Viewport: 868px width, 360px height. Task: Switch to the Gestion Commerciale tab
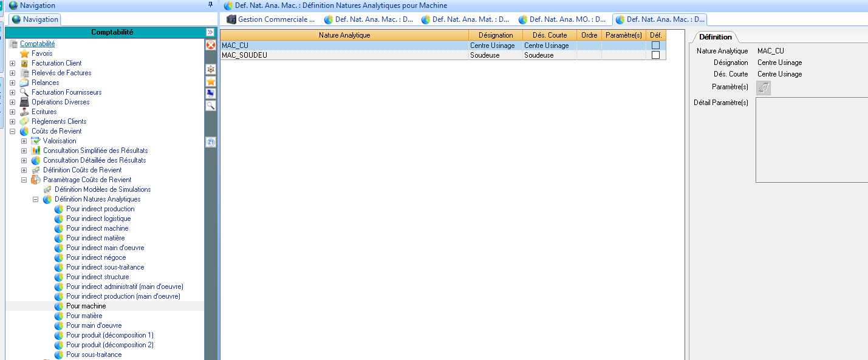point(271,19)
